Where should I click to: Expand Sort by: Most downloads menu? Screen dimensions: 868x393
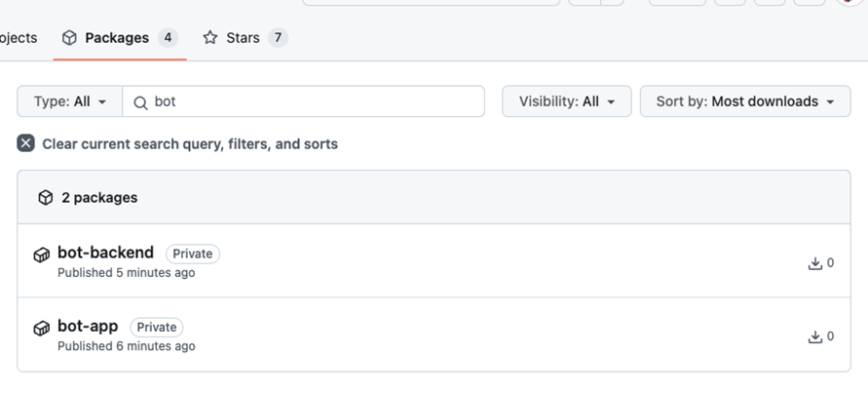(745, 101)
